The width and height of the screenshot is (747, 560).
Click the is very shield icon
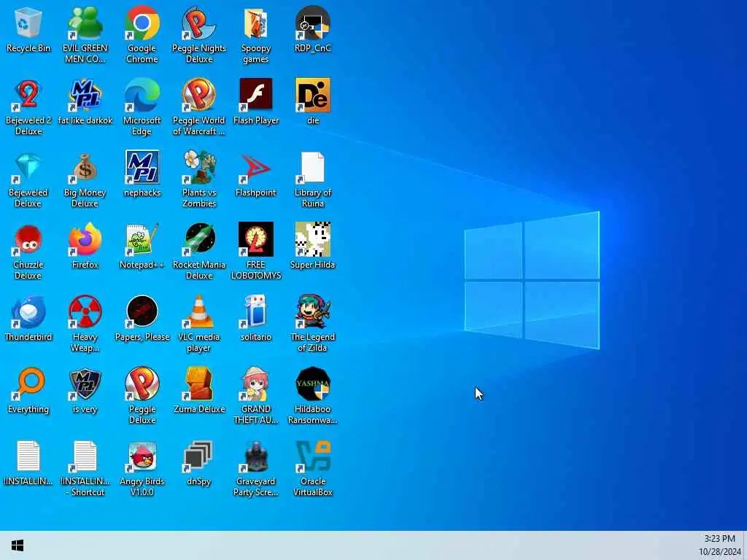point(85,384)
